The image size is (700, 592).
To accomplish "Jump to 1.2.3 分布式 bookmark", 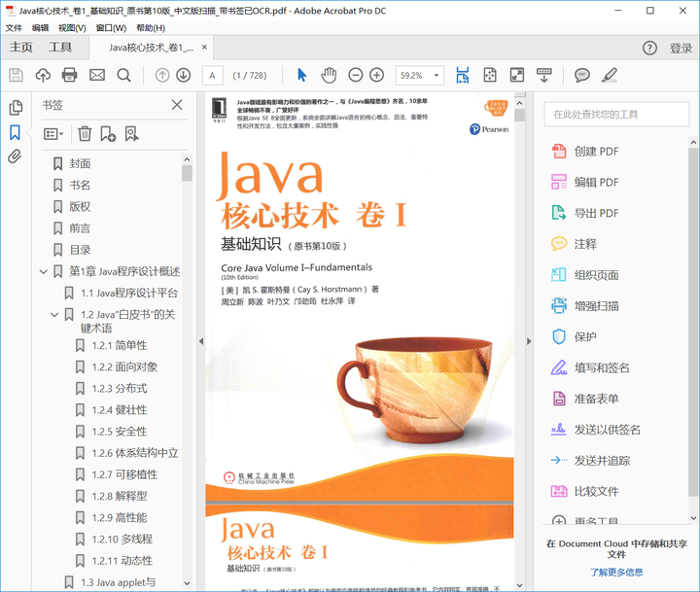I will 119,389.
